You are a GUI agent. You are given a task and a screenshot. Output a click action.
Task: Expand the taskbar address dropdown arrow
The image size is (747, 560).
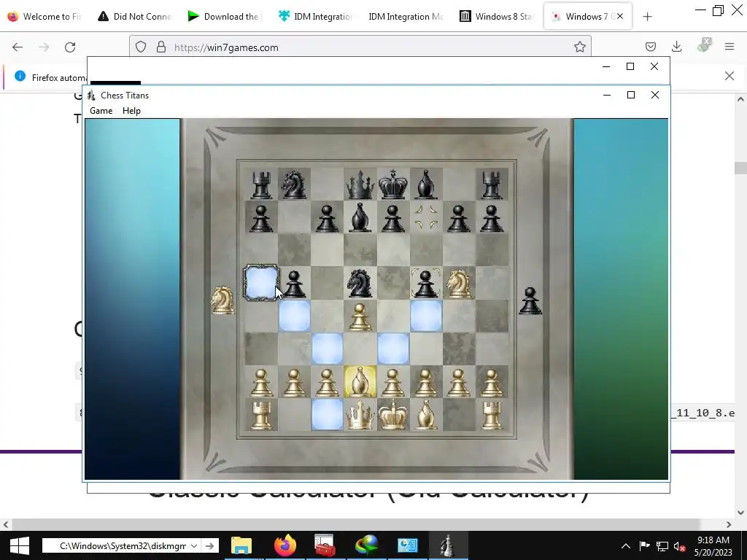(x=194, y=545)
